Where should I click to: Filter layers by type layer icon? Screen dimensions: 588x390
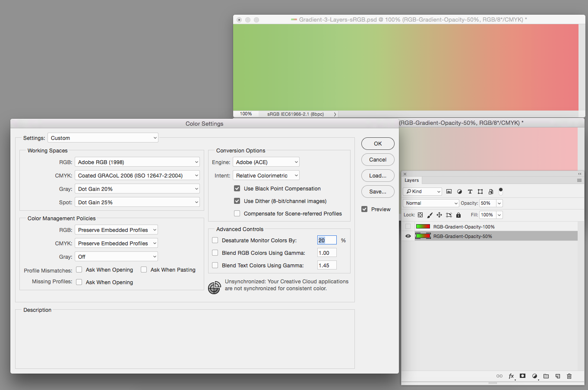(x=470, y=192)
